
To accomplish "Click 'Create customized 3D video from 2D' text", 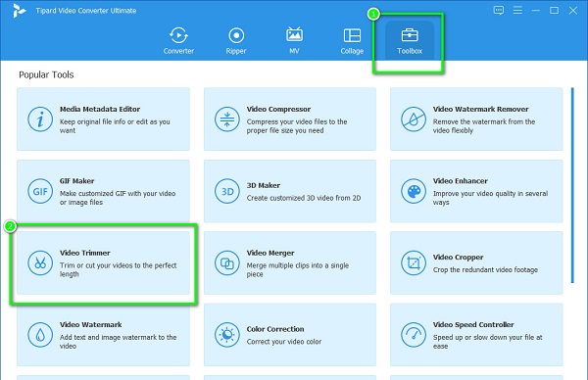I will [x=304, y=198].
